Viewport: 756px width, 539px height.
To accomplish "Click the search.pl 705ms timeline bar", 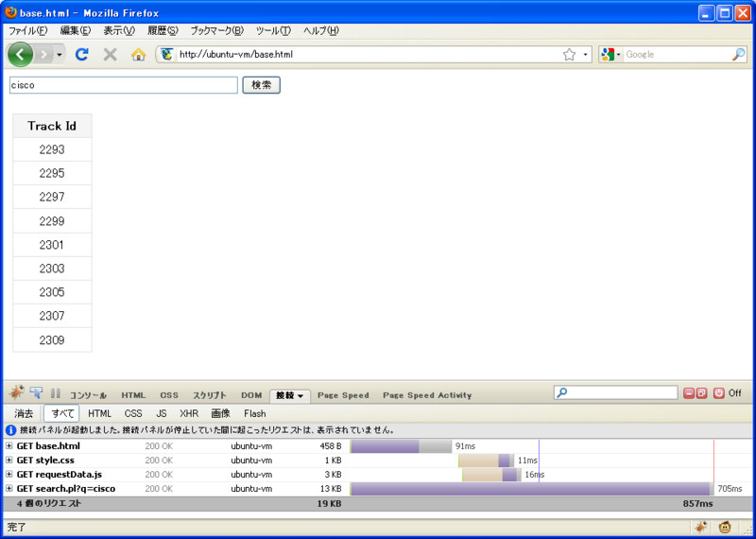I will coord(532,489).
